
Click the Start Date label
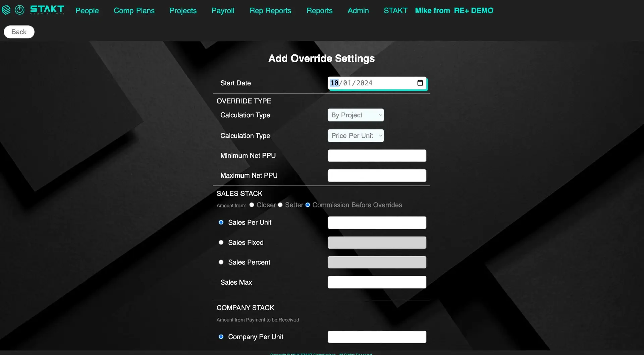point(235,83)
